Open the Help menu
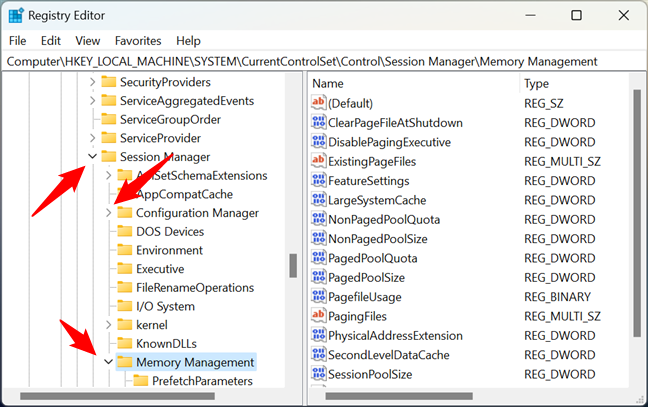Screen dimensions: 648x407 188,41
